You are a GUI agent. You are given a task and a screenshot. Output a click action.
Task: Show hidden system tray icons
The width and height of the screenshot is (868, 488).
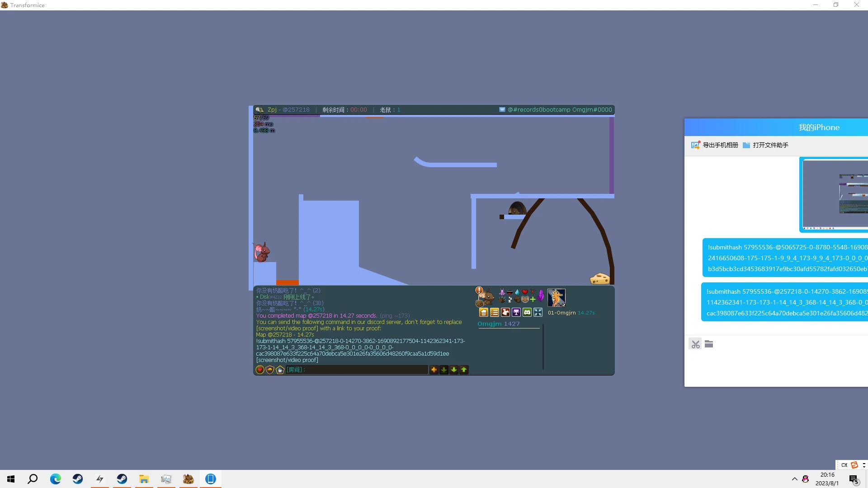tap(794, 479)
